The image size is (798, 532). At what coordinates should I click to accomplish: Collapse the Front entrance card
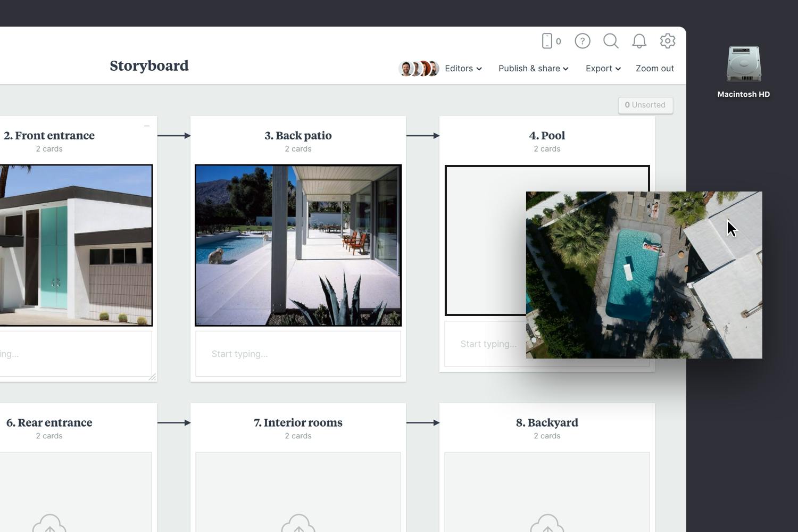[147, 126]
